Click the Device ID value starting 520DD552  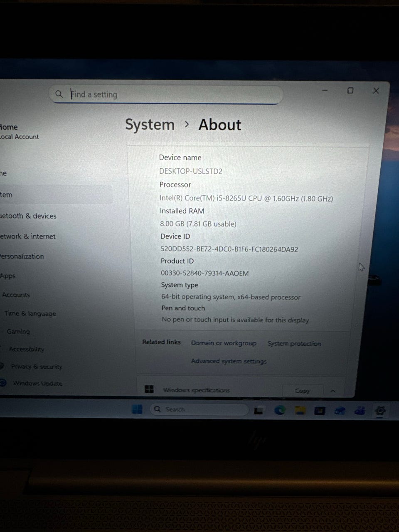coord(229,249)
